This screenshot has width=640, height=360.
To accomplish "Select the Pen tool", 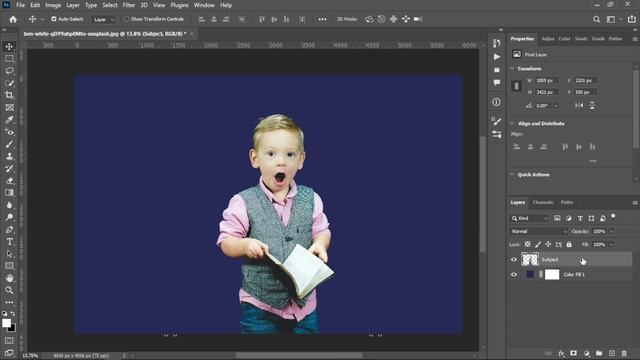I will coord(9,229).
